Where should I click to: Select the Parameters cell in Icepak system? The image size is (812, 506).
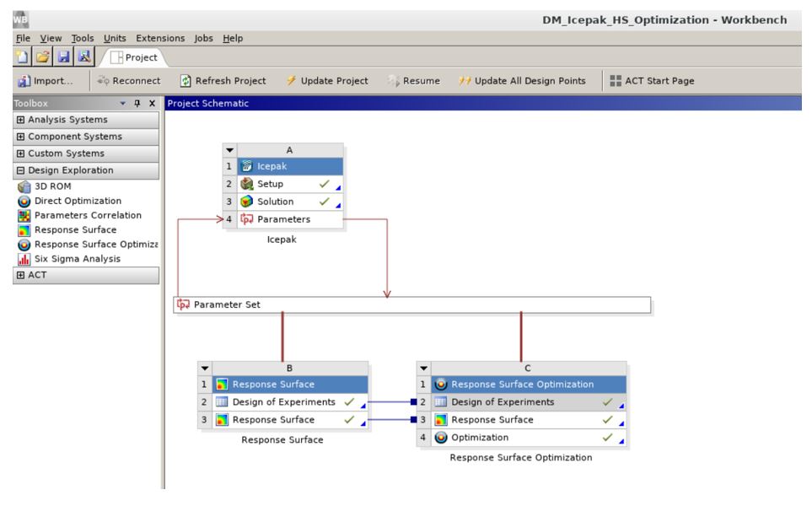click(290, 219)
